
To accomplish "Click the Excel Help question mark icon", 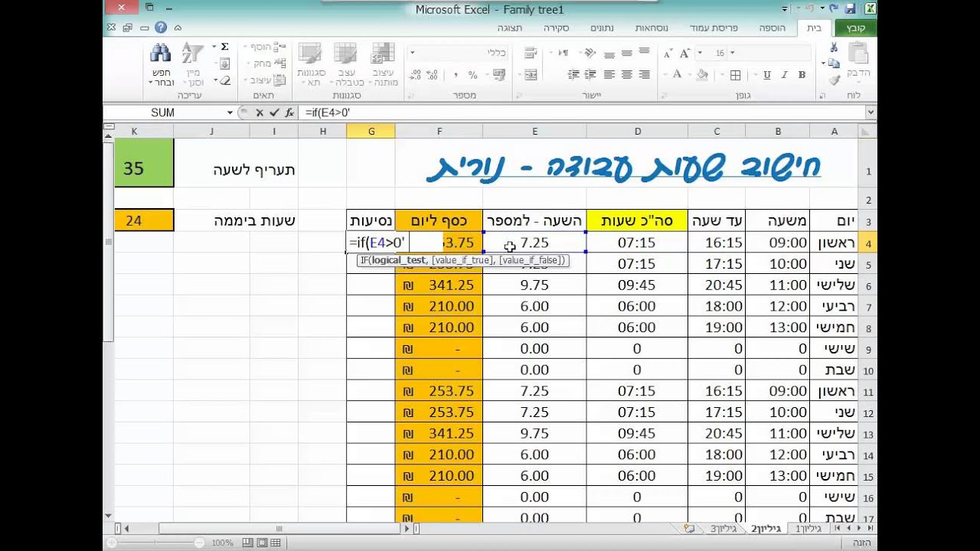I will click(x=161, y=28).
